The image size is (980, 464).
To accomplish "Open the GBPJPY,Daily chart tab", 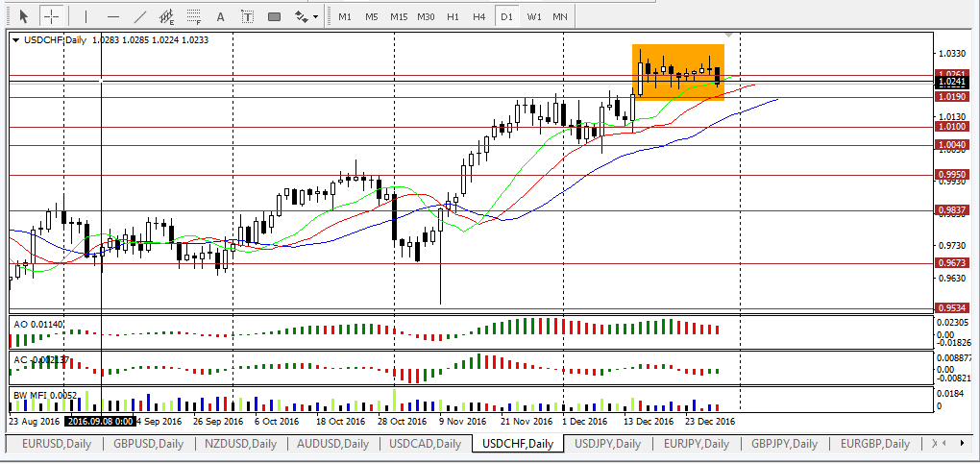I will 784,444.
